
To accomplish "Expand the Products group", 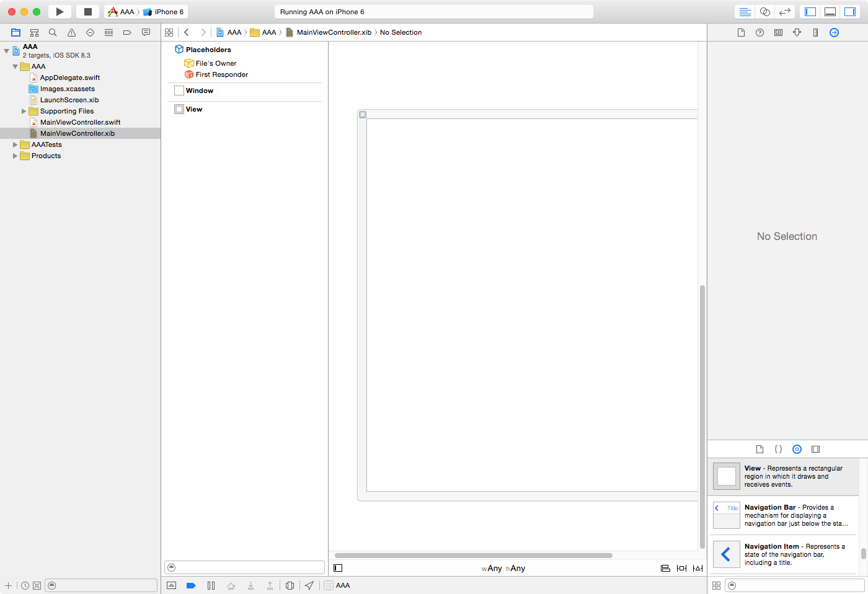I will [x=15, y=156].
